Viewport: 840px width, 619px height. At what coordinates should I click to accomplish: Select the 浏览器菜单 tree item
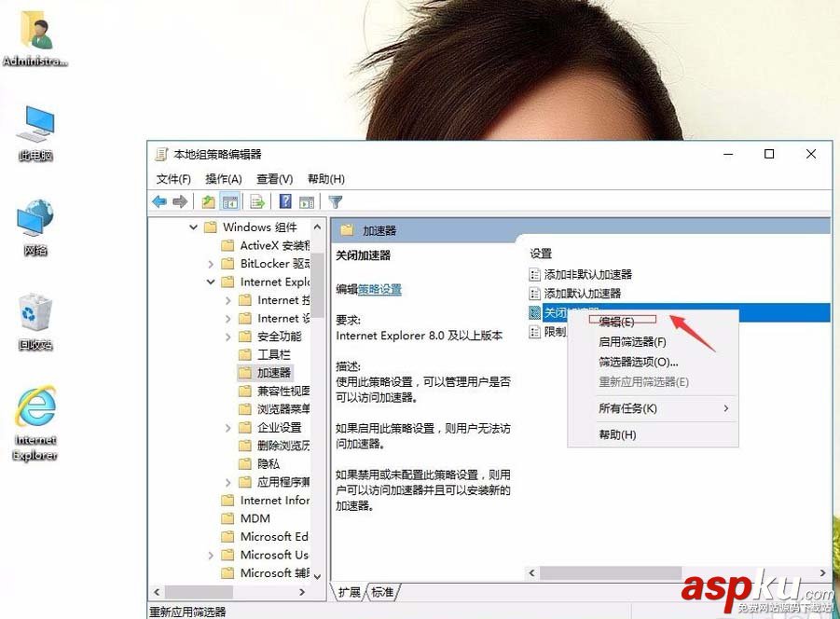[283, 409]
